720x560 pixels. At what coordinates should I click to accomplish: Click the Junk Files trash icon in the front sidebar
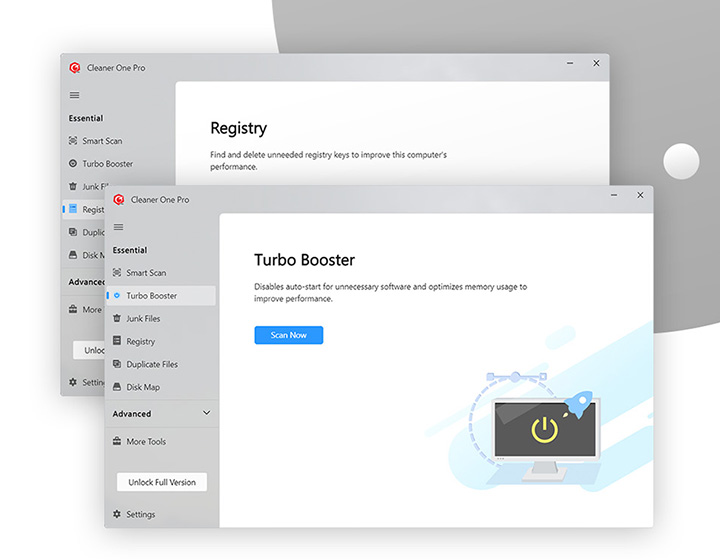pyautogui.click(x=117, y=319)
